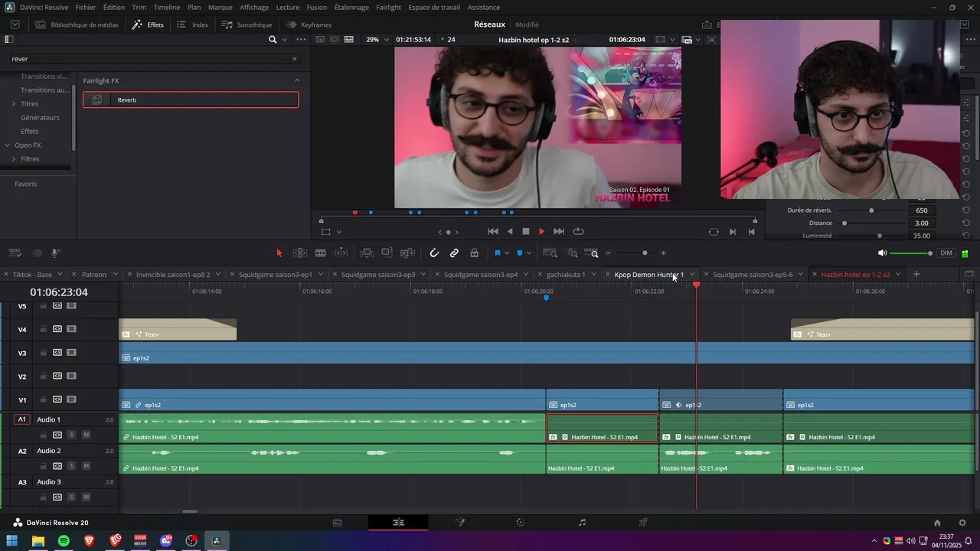
Task: Open the Fairlight menu
Action: coord(388,7)
